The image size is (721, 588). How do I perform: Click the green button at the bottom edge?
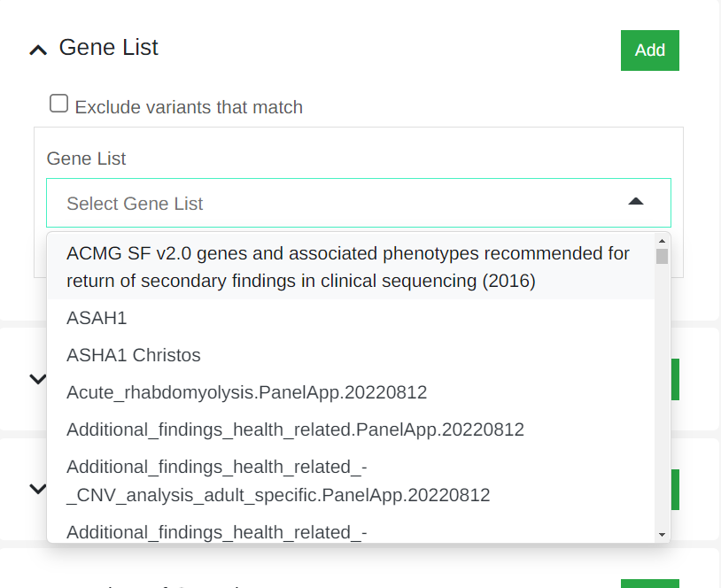[x=649, y=584]
